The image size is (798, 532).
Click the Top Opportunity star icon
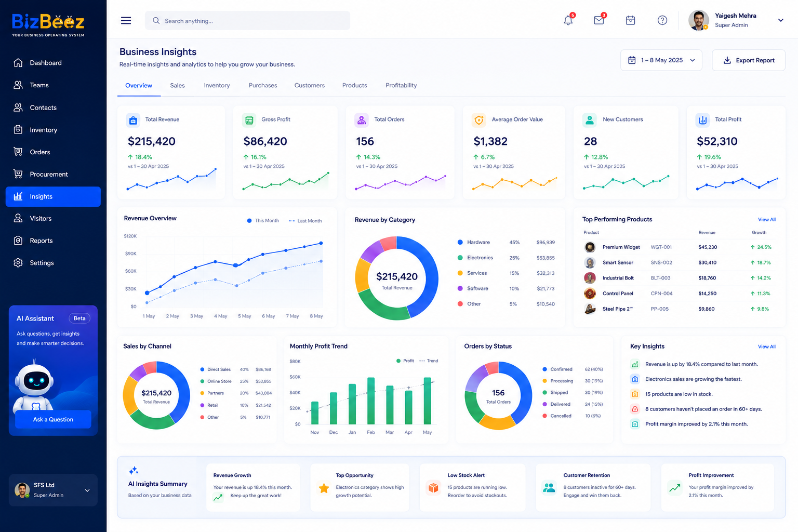(324, 488)
